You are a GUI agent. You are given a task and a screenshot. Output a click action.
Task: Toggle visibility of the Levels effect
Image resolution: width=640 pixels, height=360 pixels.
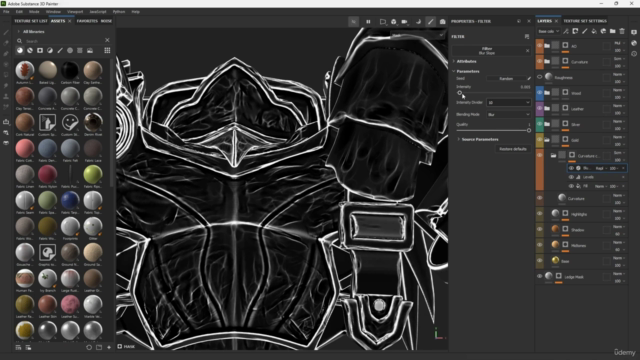click(x=571, y=177)
